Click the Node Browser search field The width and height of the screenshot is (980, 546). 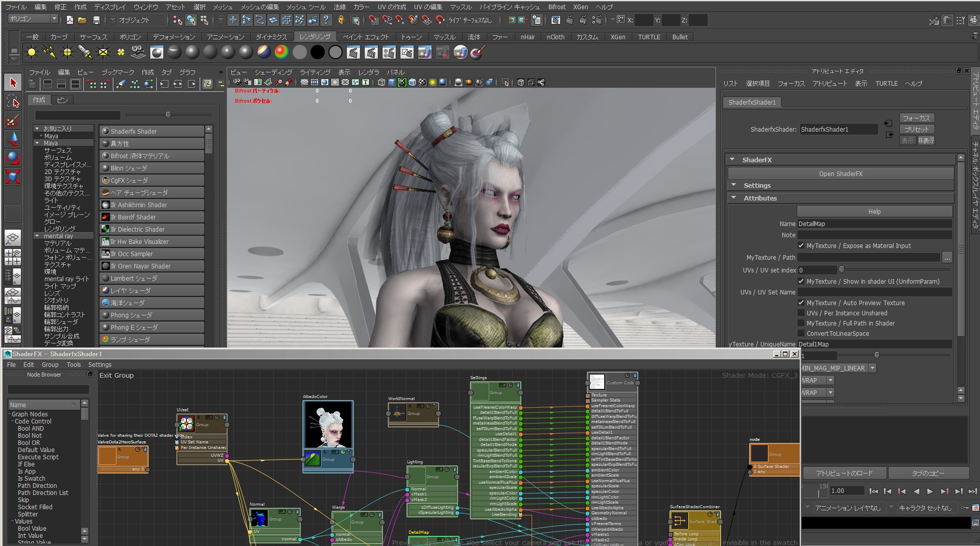[48, 390]
